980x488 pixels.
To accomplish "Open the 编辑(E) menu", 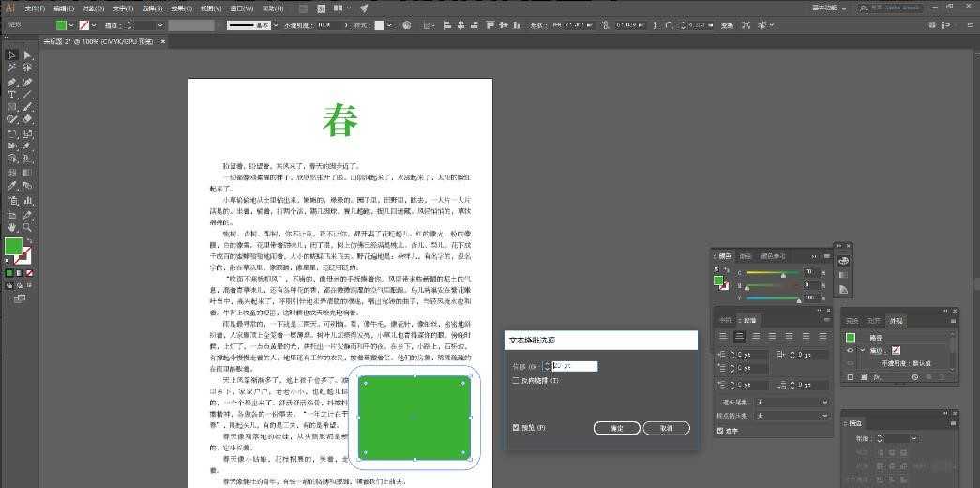I will pyautogui.click(x=64, y=8).
